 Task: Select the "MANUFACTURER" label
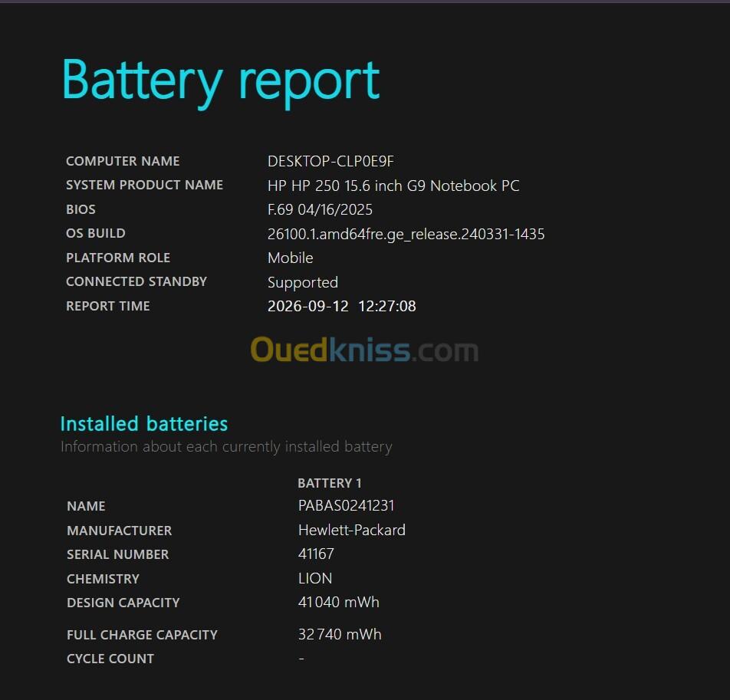pos(120,531)
